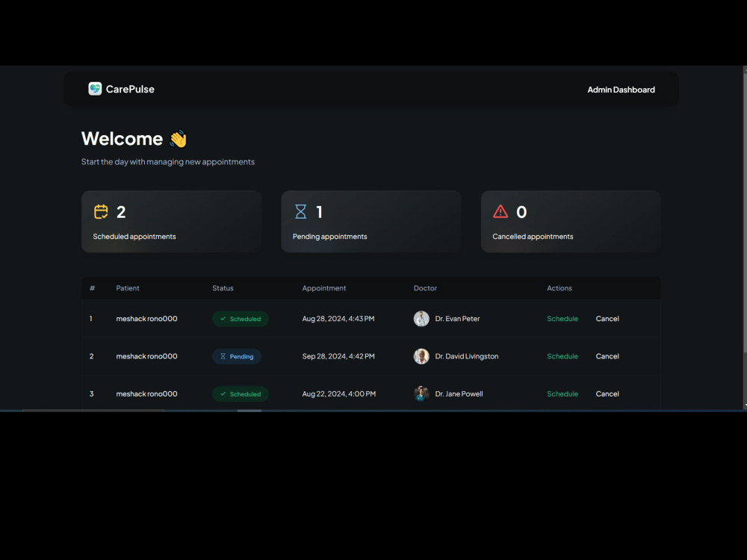The width and height of the screenshot is (747, 560).
Task: Click the scheduled appointments calendar icon
Action: point(101,211)
